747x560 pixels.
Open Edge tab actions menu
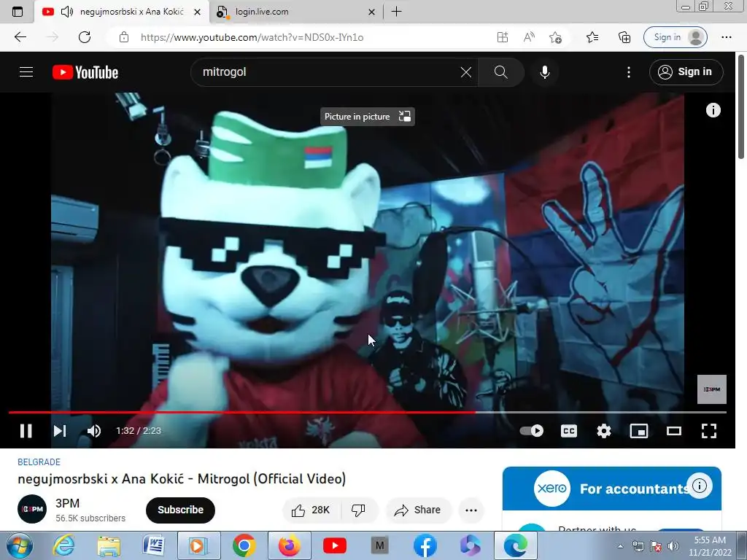[18, 12]
